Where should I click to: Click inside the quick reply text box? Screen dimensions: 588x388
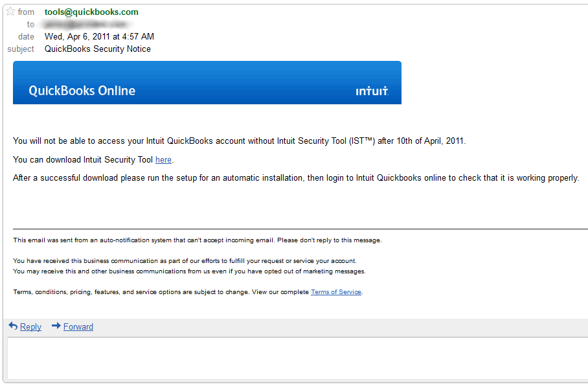coord(298,358)
